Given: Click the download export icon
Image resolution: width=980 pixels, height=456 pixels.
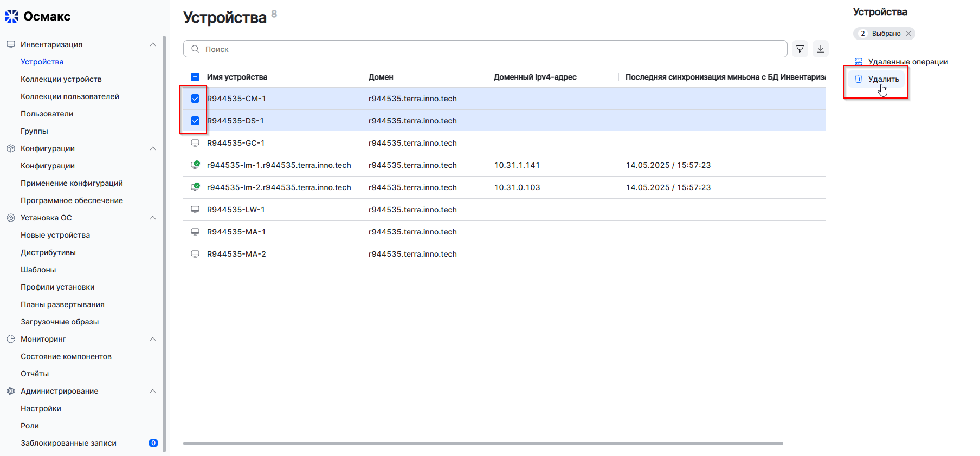Looking at the screenshot, I should 820,49.
